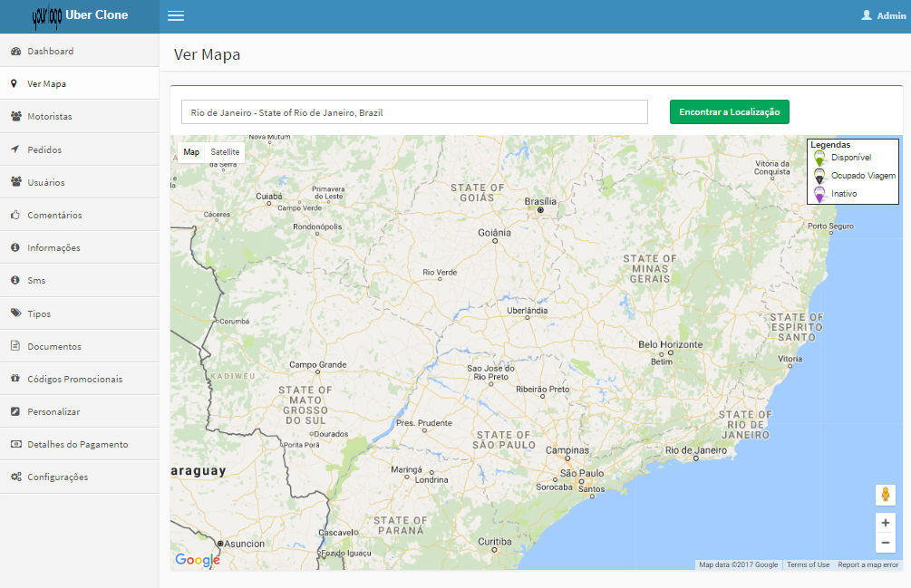
Task: Click São Paulo city on map
Action: tap(582, 474)
